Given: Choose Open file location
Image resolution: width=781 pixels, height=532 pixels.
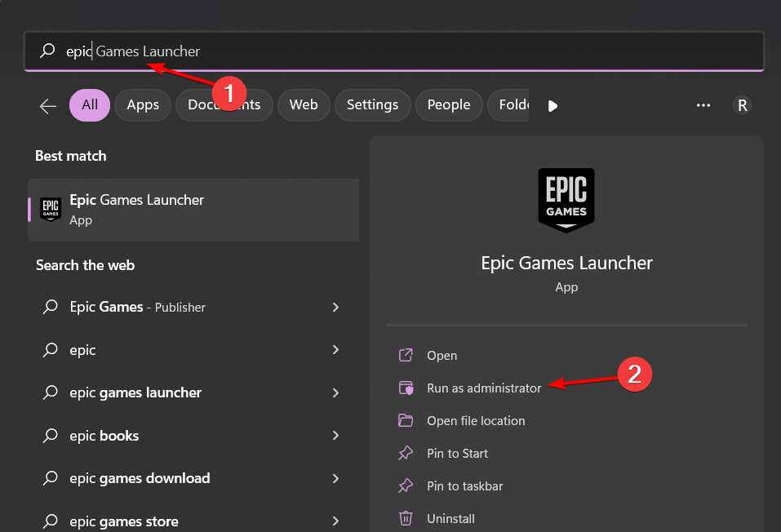Looking at the screenshot, I should click(x=476, y=421).
